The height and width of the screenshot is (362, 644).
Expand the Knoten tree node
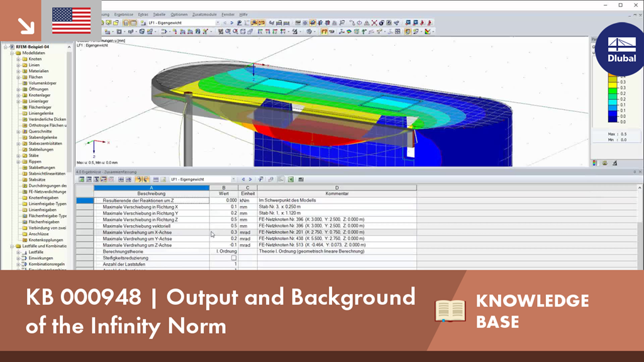(x=18, y=59)
